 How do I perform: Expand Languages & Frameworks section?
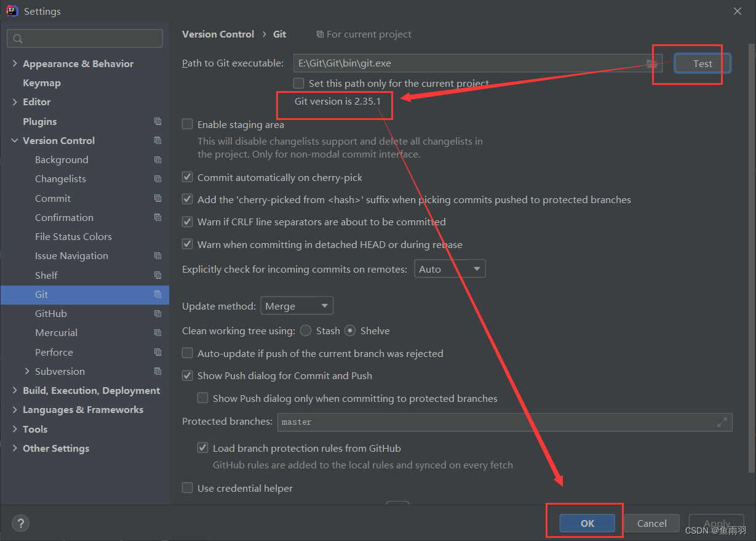pos(15,410)
